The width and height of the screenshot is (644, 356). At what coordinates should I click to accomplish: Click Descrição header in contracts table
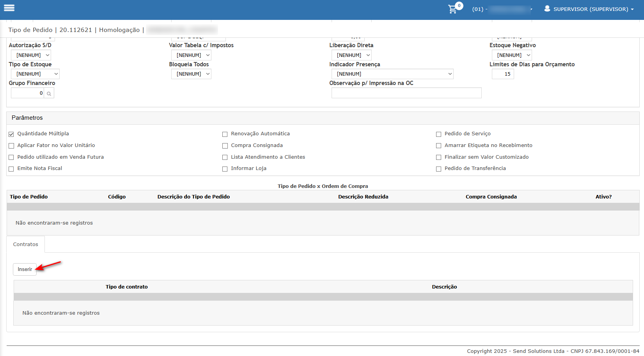click(444, 287)
